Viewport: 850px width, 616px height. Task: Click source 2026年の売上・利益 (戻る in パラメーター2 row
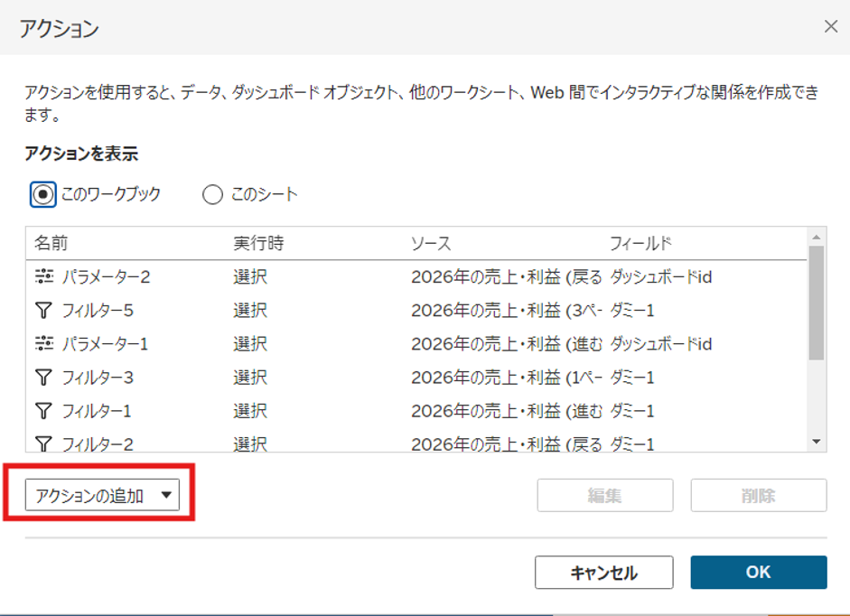click(x=507, y=276)
